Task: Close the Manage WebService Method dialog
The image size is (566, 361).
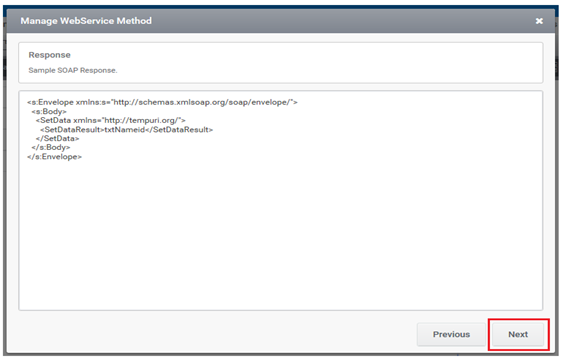Action: 539,21
